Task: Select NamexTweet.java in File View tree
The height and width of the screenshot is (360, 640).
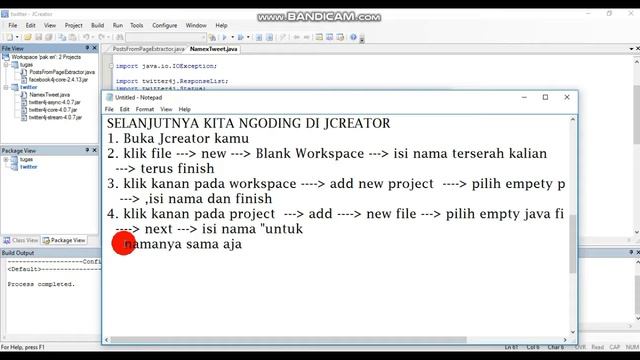Action: click(49, 95)
